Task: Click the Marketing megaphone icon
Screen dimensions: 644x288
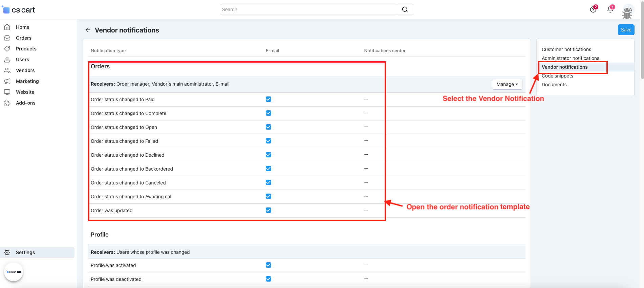Action: pyautogui.click(x=7, y=81)
